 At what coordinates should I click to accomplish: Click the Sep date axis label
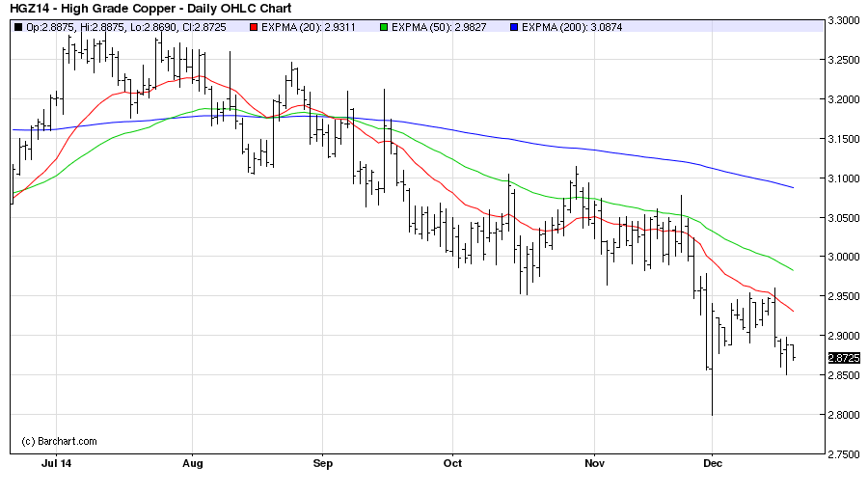point(322,463)
